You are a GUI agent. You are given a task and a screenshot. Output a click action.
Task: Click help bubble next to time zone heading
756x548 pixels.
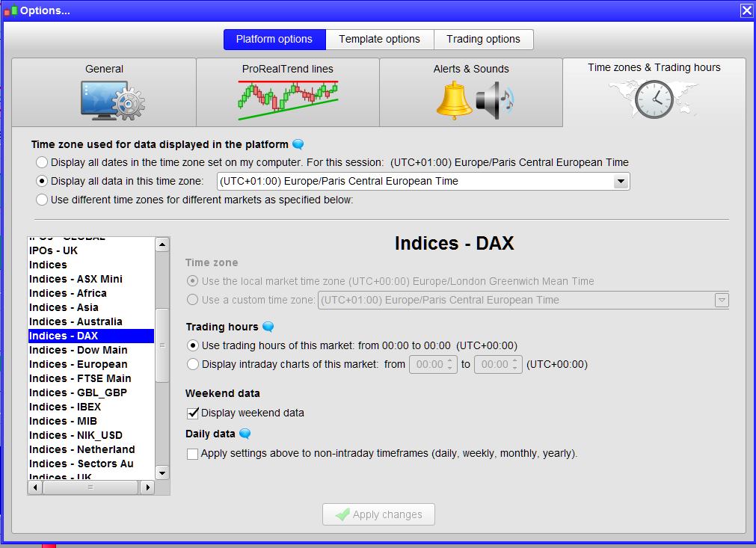pyautogui.click(x=298, y=144)
